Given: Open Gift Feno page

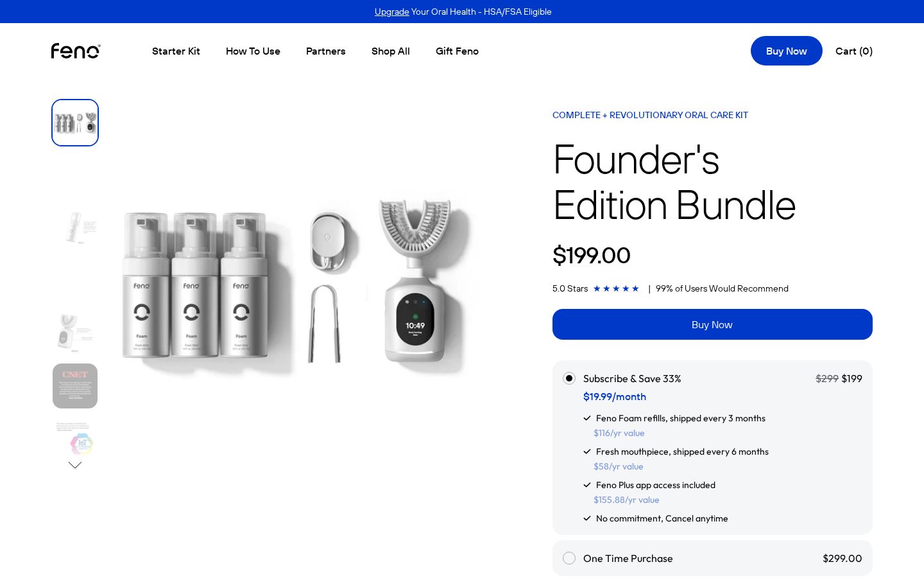Looking at the screenshot, I should click(x=457, y=51).
